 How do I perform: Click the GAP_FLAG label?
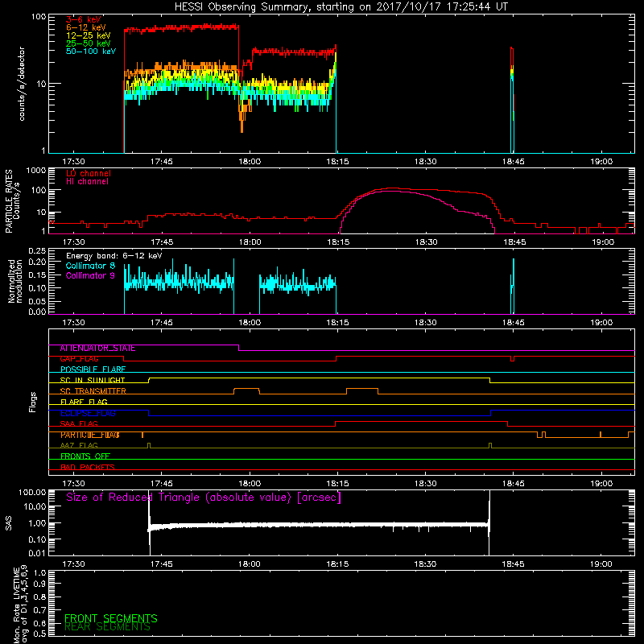79,359
